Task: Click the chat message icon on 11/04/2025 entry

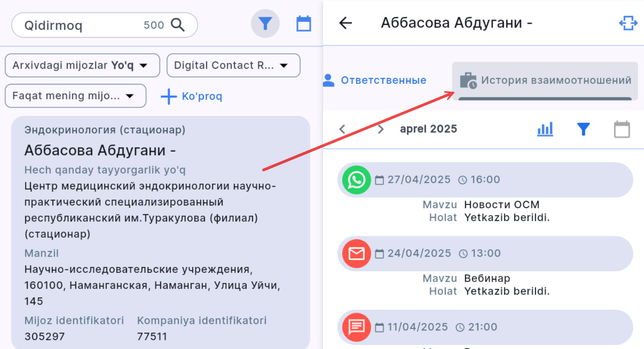Action: click(356, 327)
